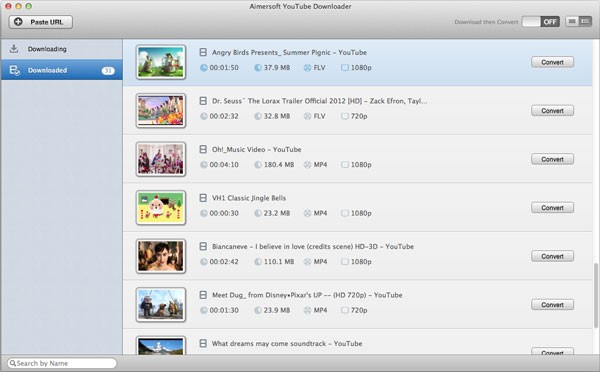Click clock icon next to 00:01:50
The image size is (600, 372).
tap(204, 68)
